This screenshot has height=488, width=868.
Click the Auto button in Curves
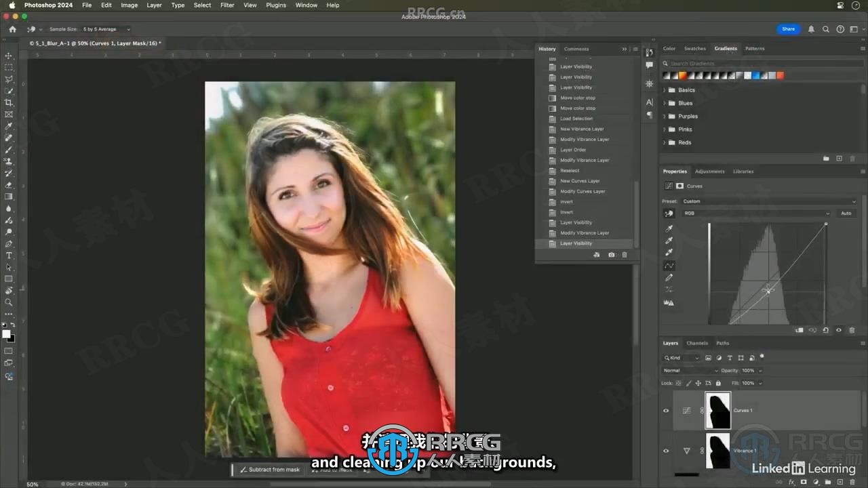(846, 213)
